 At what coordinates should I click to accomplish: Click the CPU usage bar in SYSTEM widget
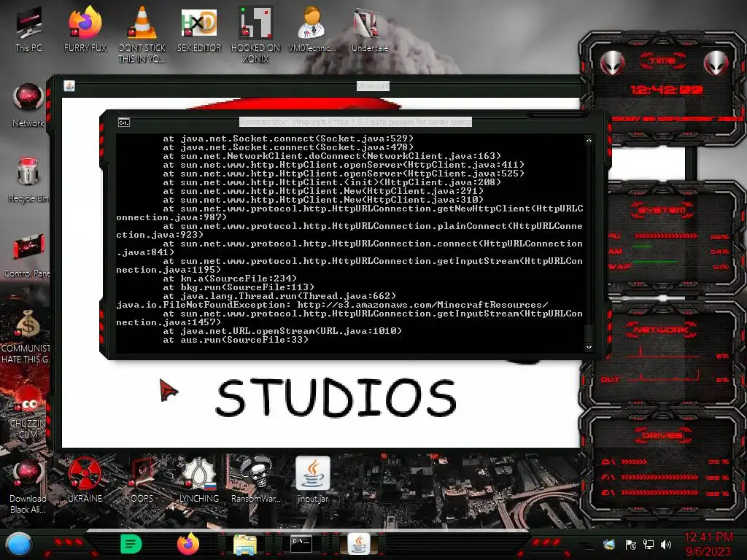coord(665,236)
